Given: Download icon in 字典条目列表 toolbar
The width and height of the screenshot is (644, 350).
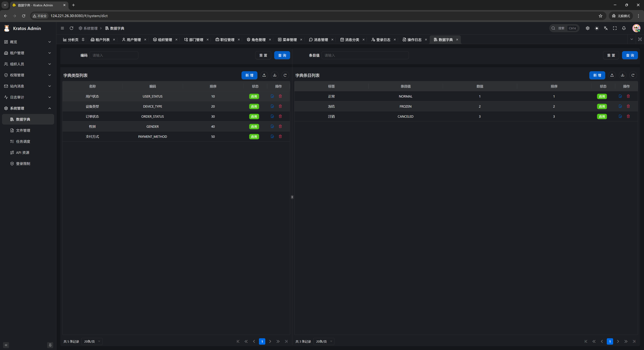Looking at the screenshot, I should (x=623, y=75).
